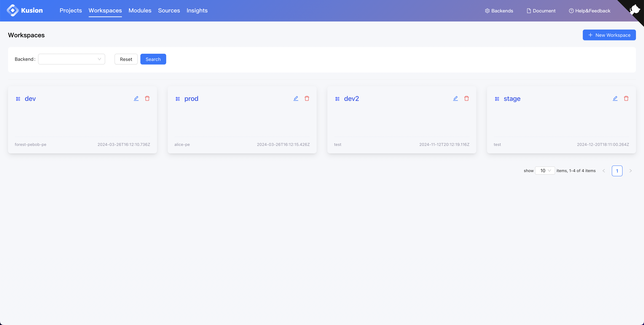Create a New Workspace
The width and height of the screenshot is (644, 325).
609,35
